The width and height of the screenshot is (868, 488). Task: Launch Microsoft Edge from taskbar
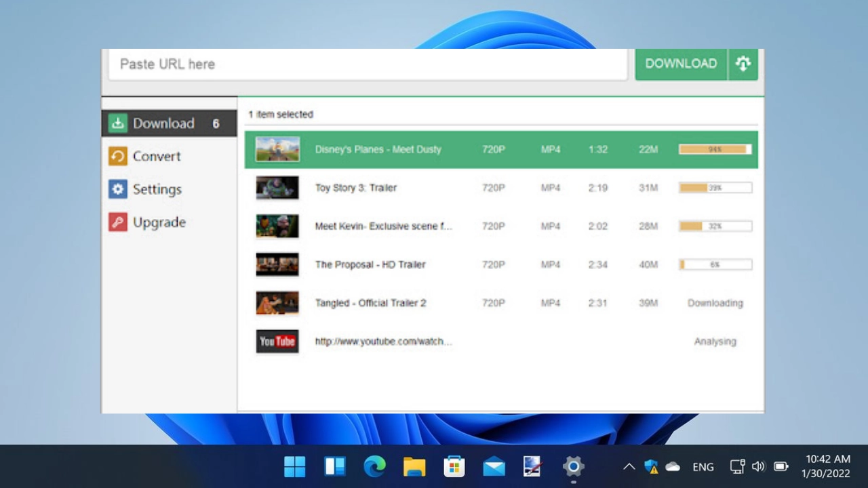[374, 466]
